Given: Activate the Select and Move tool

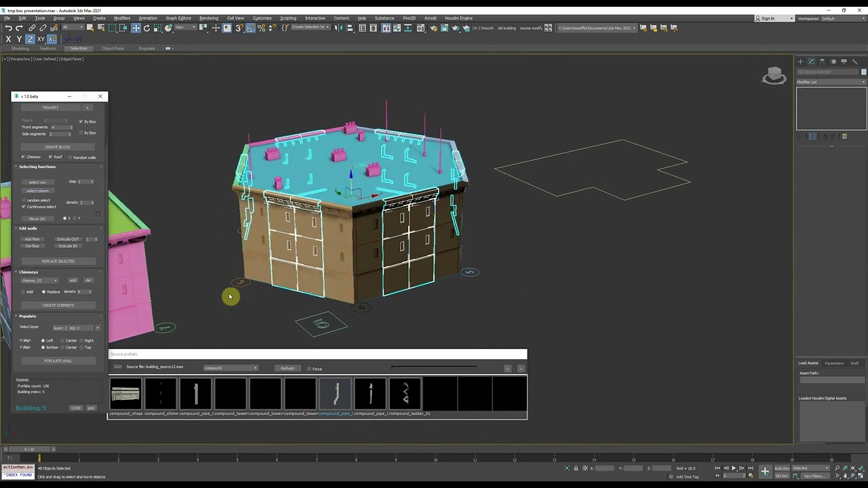Looking at the screenshot, I should pos(136,28).
